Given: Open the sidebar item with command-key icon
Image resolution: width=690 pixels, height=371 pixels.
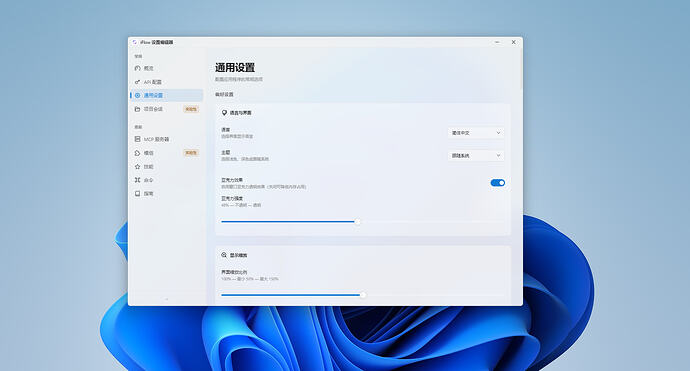Looking at the screenshot, I should (x=167, y=180).
